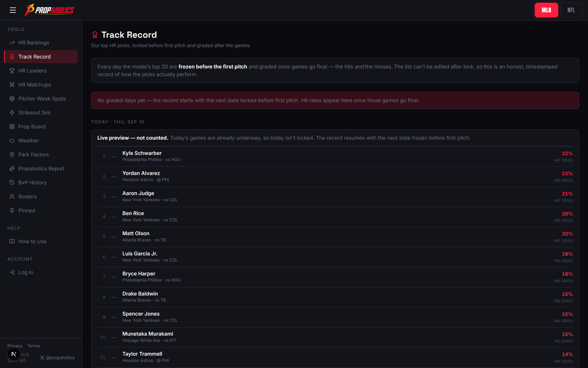Click the Rosters people icon

pos(12,197)
